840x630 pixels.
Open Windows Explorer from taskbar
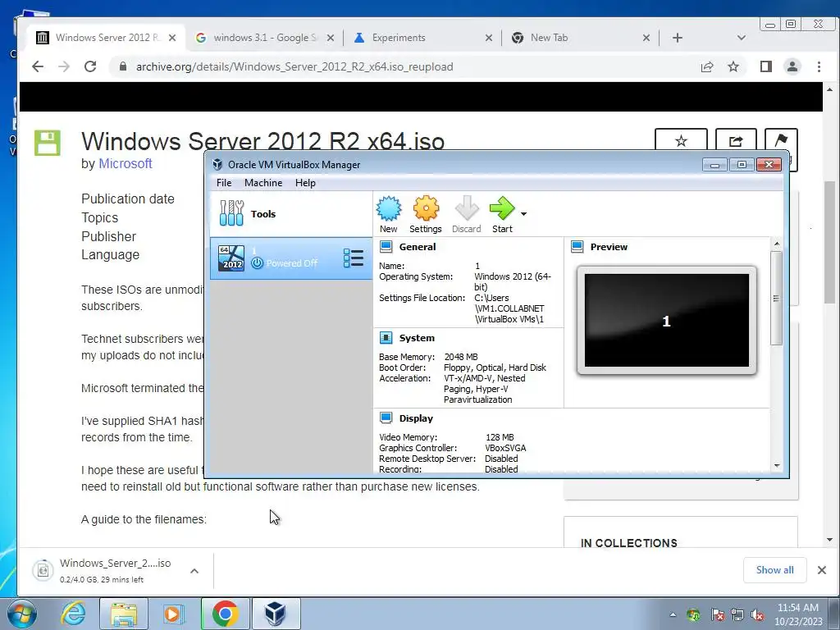(124, 614)
